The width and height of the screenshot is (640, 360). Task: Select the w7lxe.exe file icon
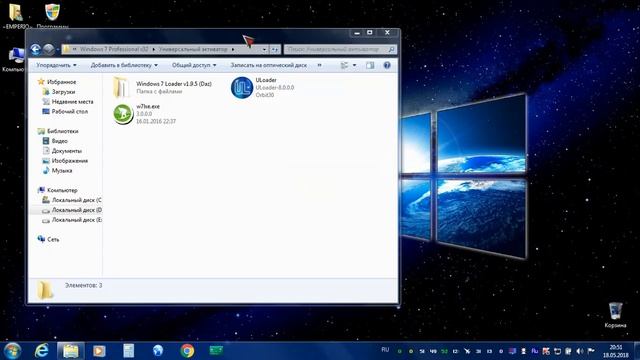(123, 114)
